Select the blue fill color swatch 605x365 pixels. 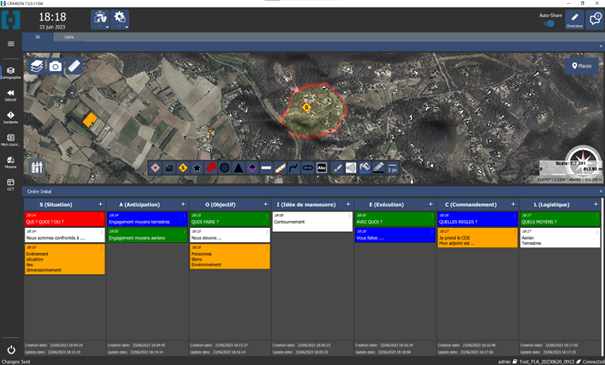tap(365, 168)
